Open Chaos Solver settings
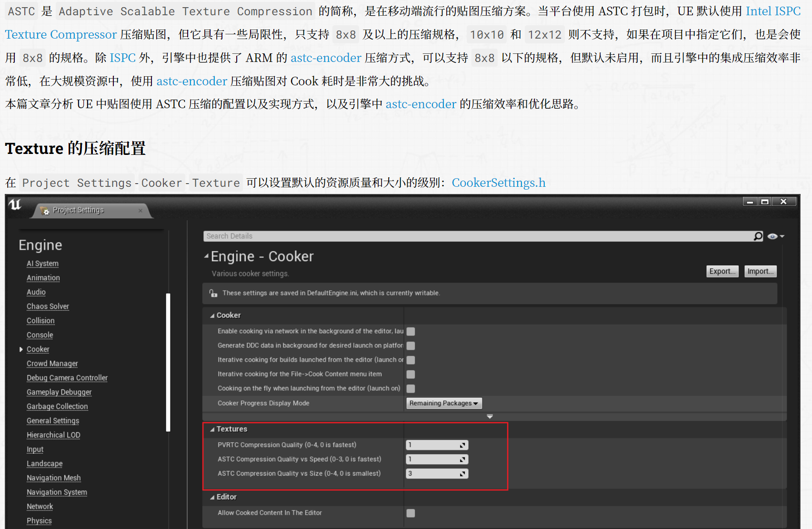812x529 pixels. tap(48, 306)
